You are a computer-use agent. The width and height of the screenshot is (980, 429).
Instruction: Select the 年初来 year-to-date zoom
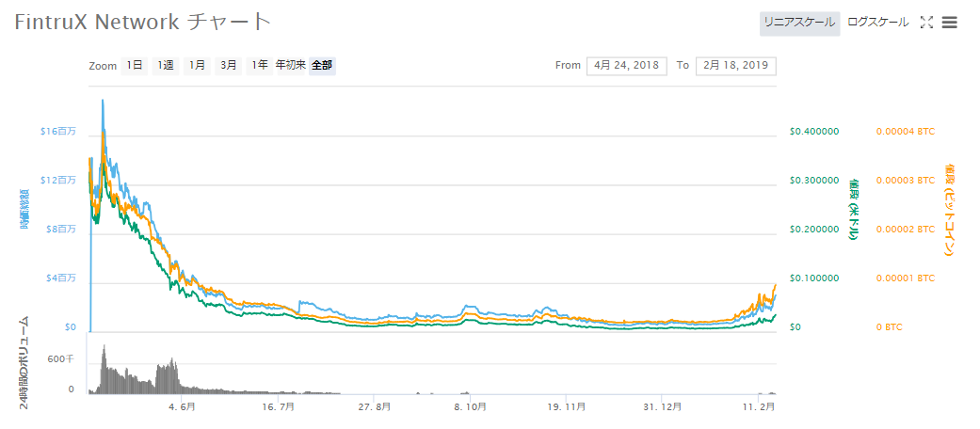pyautogui.click(x=290, y=66)
